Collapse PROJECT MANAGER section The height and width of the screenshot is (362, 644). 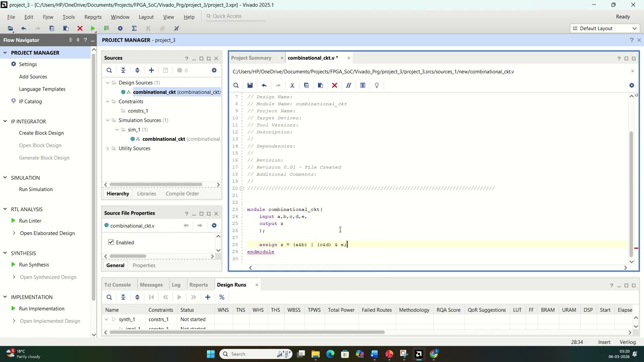pos(5,53)
